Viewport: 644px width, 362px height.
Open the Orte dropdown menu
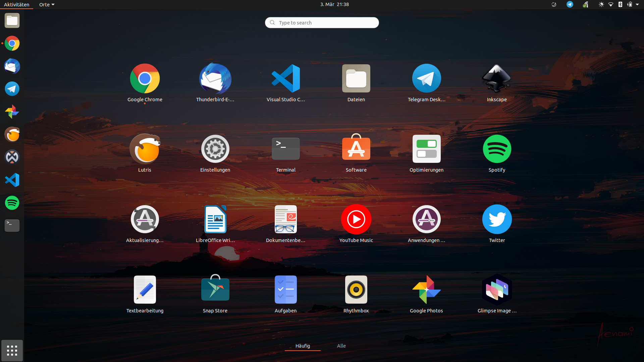[47, 4]
